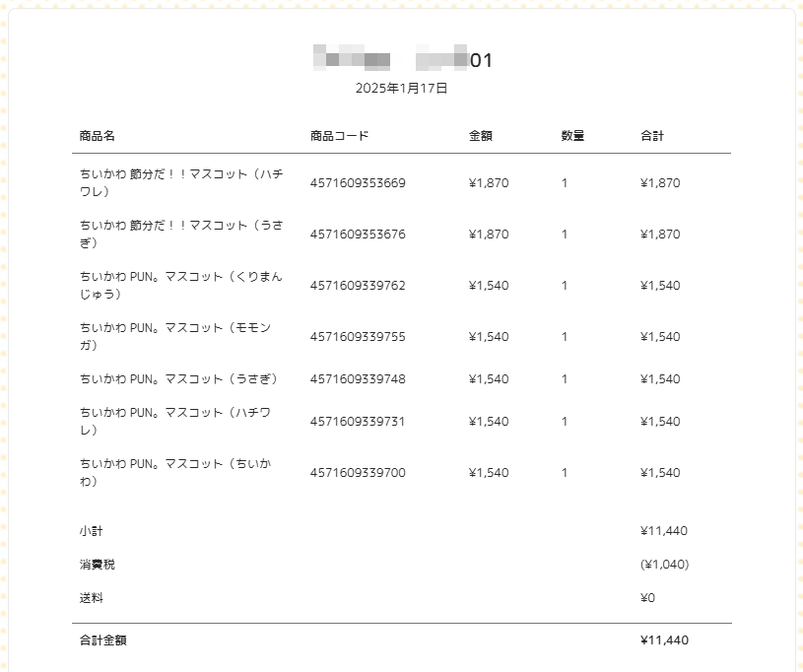Click the PUN。マスコット (くりまんじゅう) item name
Screen dimensions: 803x672
[180, 286]
